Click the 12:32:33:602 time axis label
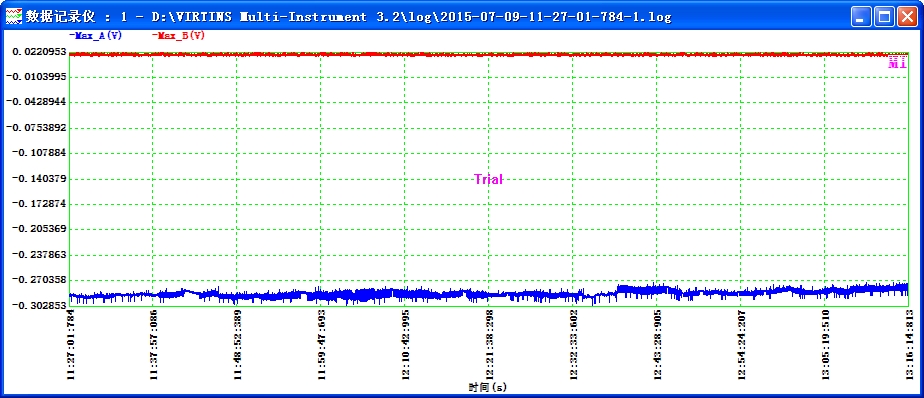Viewport: 924px width, 398px height. pos(573,344)
